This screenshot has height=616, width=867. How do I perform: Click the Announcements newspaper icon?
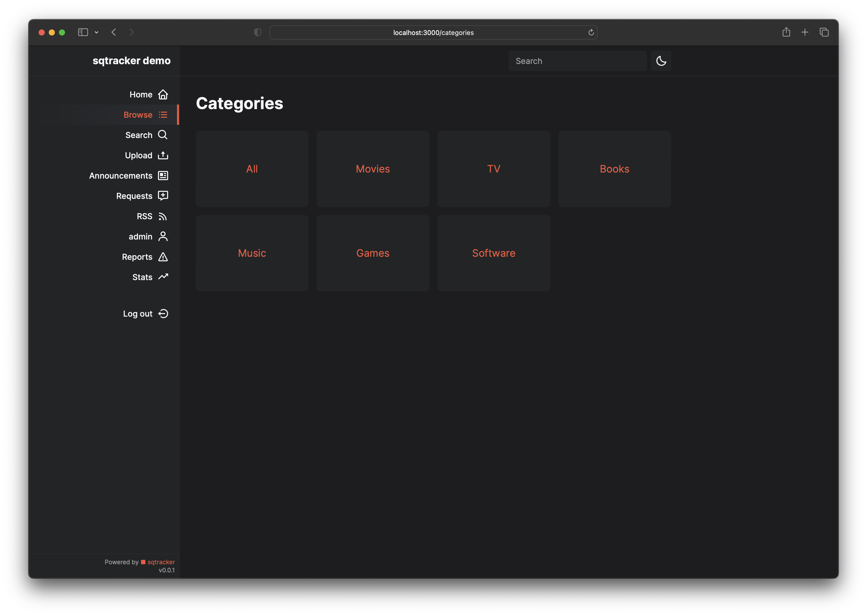(x=163, y=176)
